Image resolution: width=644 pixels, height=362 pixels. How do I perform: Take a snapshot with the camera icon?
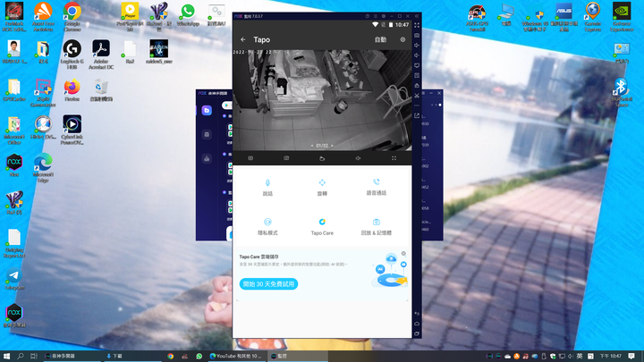(x=286, y=158)
